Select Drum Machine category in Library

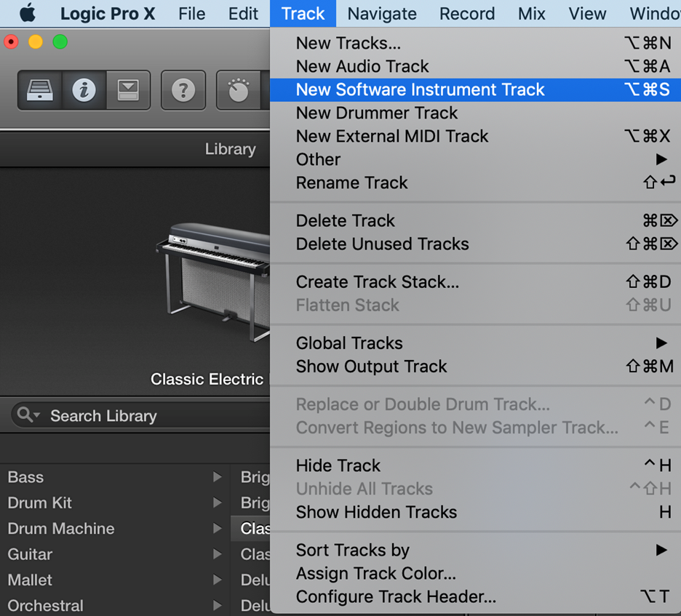click(x=115, y=528)
